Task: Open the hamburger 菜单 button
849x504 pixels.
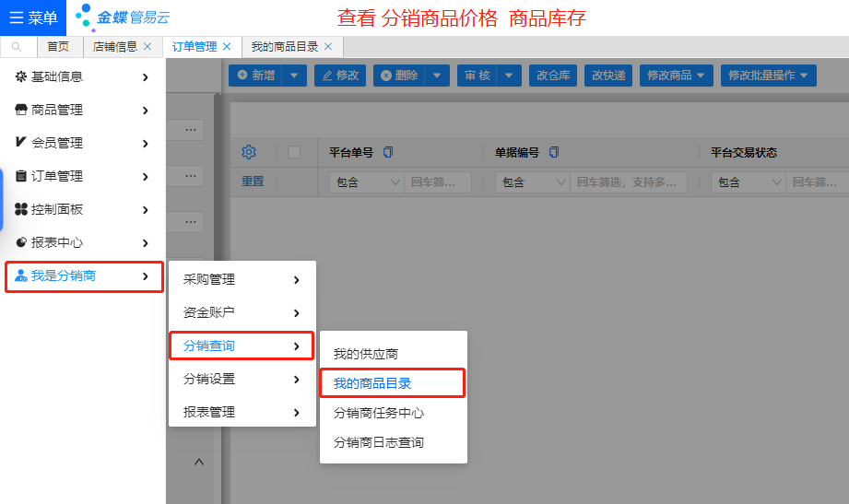Action: (33, 18)
